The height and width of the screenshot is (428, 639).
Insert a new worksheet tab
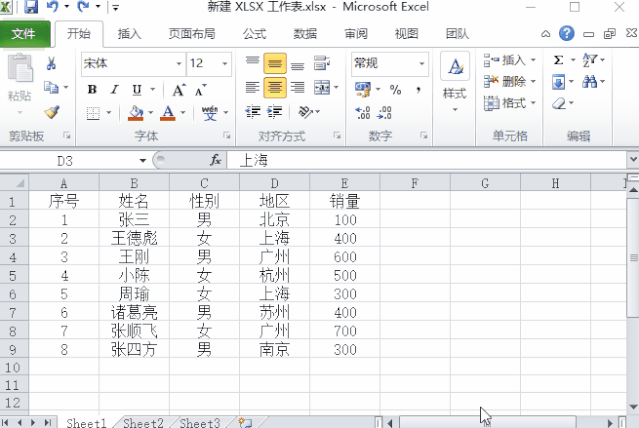pyautogui.click(x=246, y=423)
